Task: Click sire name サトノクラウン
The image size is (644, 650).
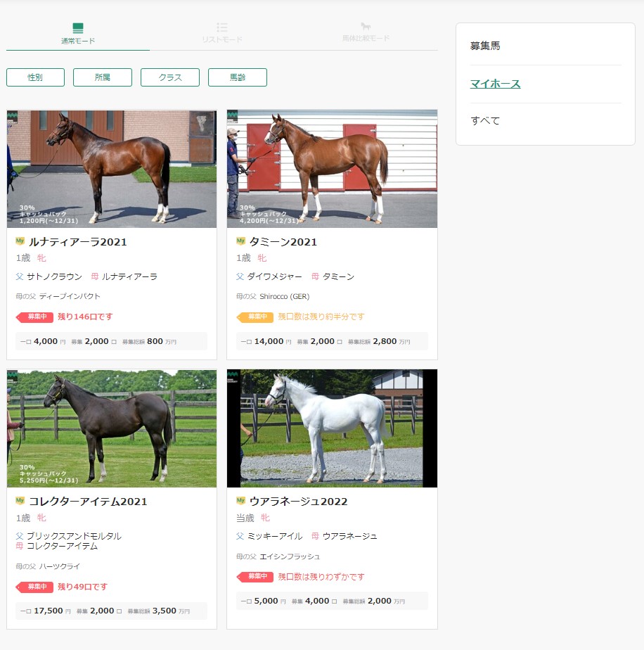Action: pyautogui.click(x=54, y=276)
